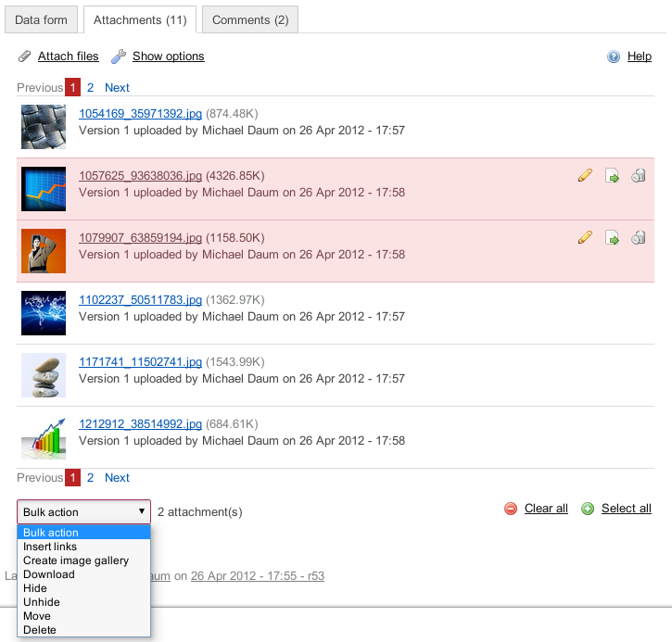Click the paperclip icon beside Attach files
The width and height of the screenshot is (672, 642).
(x=25, y=57)
